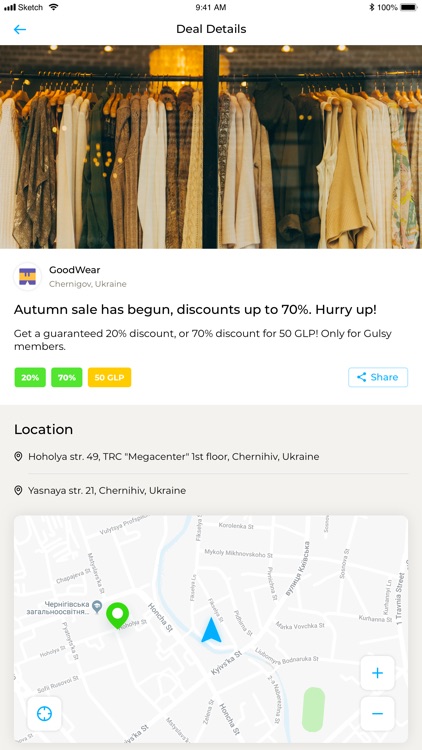The width and height of the screenshot is (422, 750).
Task: Zoom out the map with minus
Action: point(378,714)
